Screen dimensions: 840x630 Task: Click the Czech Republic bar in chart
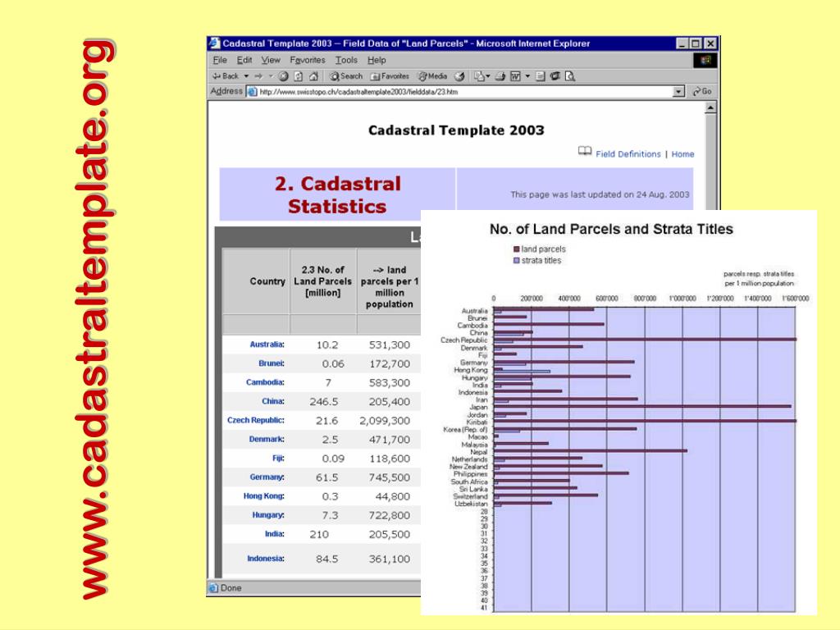click(645, 339)
